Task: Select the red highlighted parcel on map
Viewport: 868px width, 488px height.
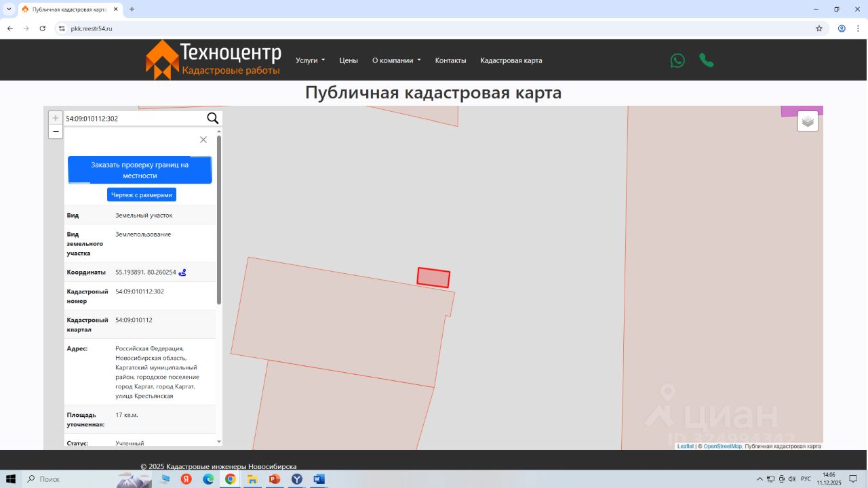Action: tap(433, 277)
